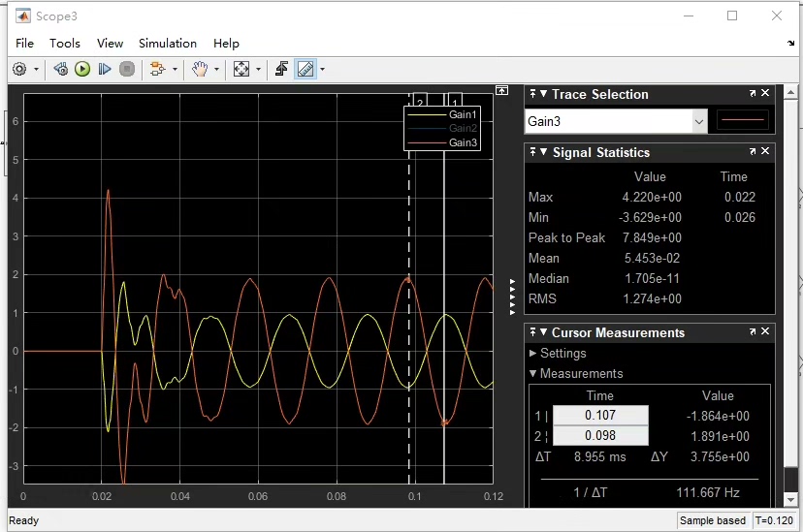Close the Cursor Measurements panel
Viewport: 803px width, 532px height.
765,331
